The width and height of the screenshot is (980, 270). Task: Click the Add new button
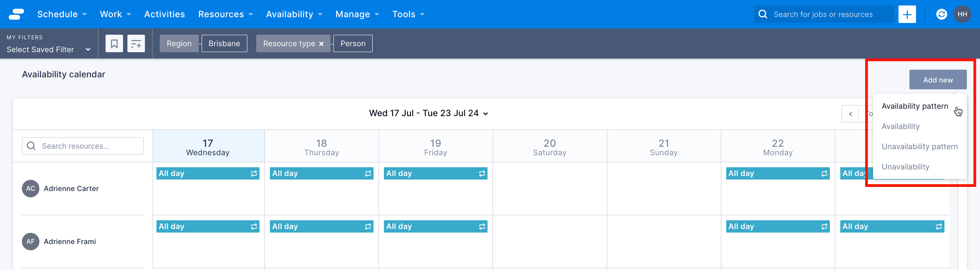click(x=937, y=80)
